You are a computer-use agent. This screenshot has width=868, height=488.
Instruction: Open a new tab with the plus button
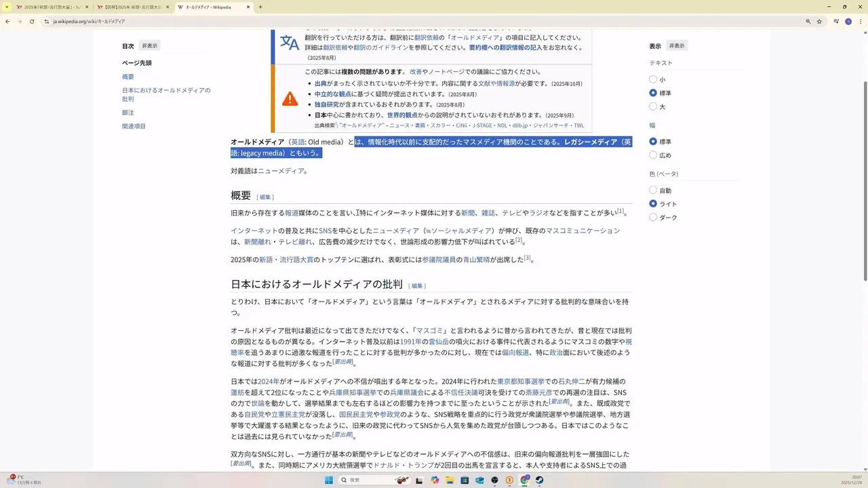260,7
